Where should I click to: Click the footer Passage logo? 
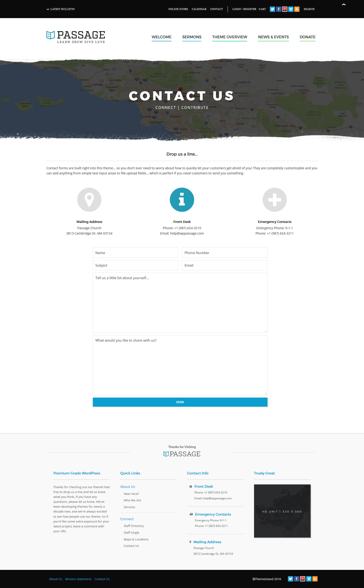coord(182,454)
